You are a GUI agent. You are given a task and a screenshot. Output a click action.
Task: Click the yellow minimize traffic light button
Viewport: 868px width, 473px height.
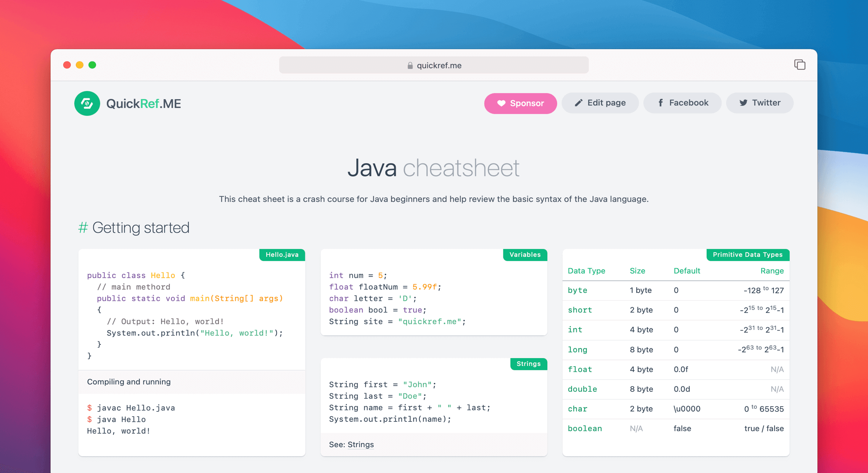(x=80, y=65)
